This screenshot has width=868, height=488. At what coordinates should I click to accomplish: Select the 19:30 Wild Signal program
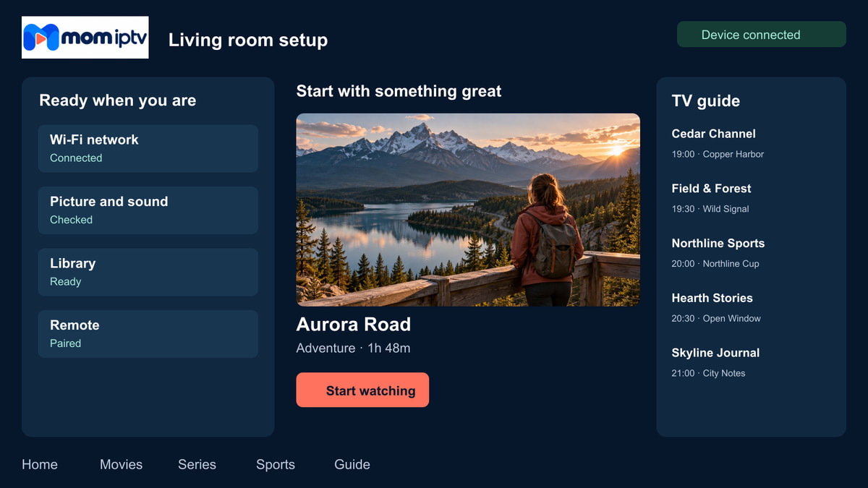[710, 209]
